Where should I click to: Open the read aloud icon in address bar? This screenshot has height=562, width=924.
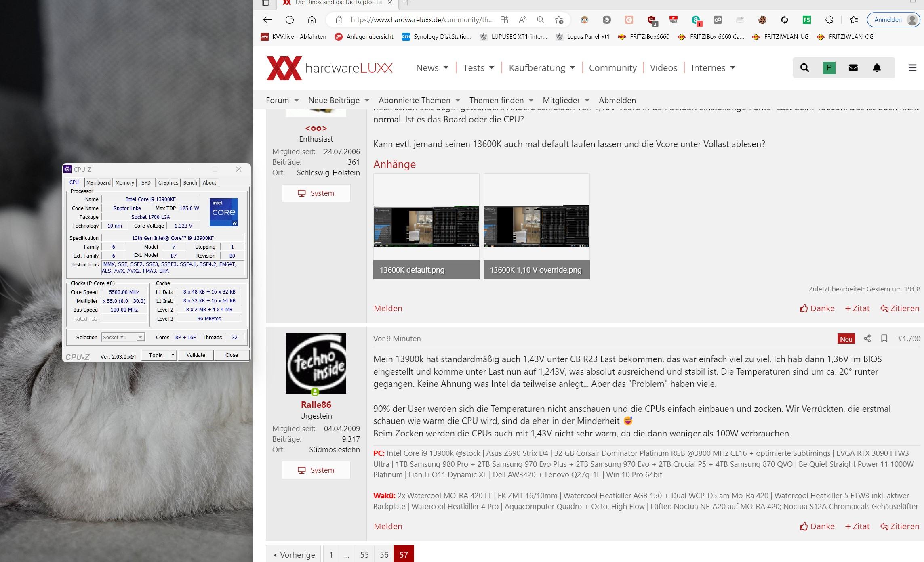click(522, 19)
